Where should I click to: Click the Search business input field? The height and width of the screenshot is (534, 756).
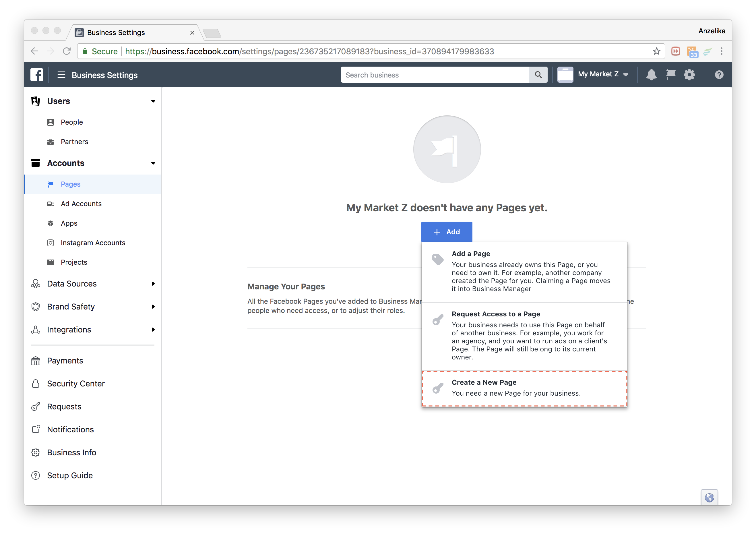coord(435,75)
